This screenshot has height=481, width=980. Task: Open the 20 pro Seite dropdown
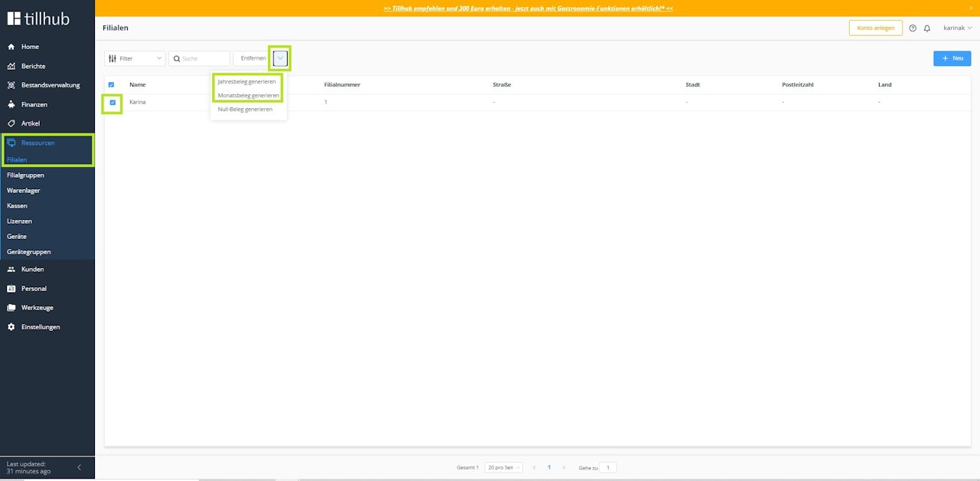pos(504,467)
